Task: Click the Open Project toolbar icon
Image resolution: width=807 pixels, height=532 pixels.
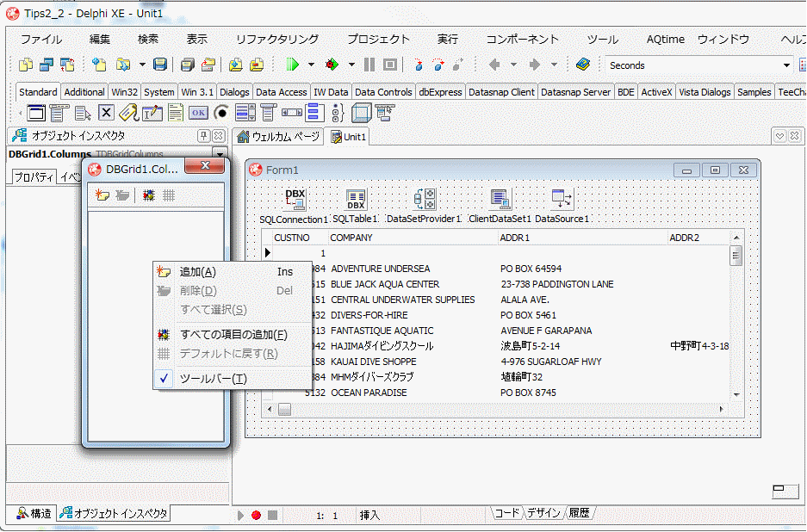Action: tap(208, 65)
